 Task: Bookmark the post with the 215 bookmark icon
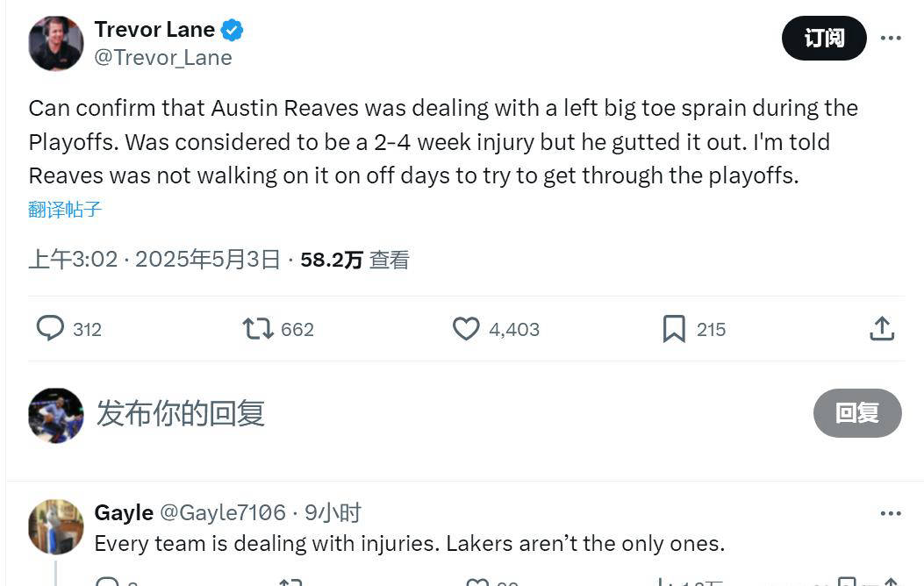coord(674,329)
